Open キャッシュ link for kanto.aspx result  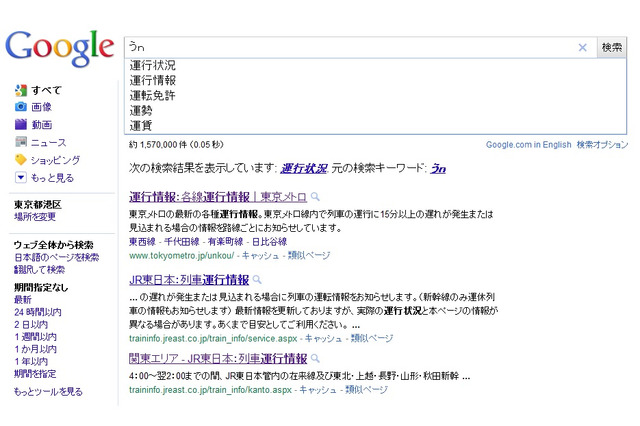click(318, 390)
